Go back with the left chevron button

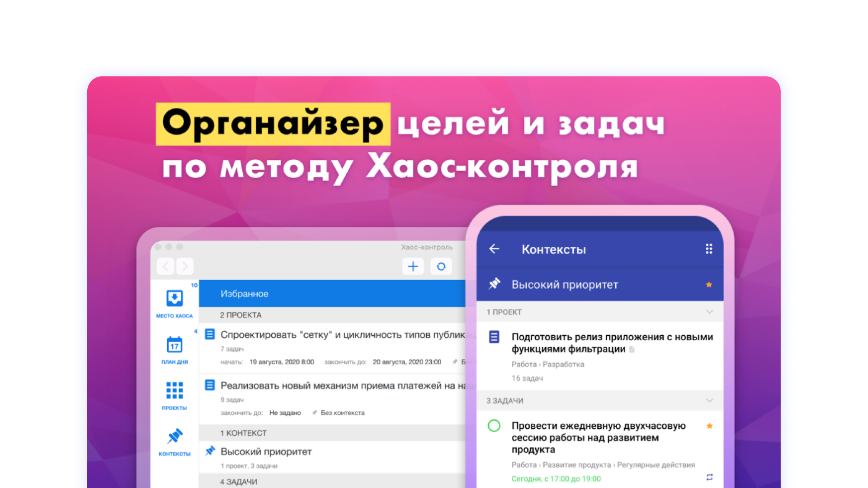(165, 266)
